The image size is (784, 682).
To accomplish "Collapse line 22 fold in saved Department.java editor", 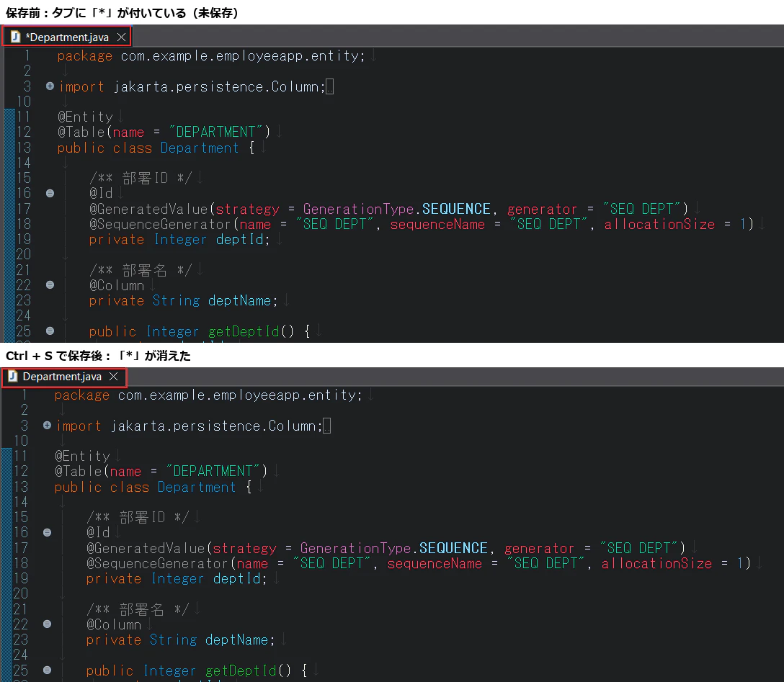I will [47, 624].
